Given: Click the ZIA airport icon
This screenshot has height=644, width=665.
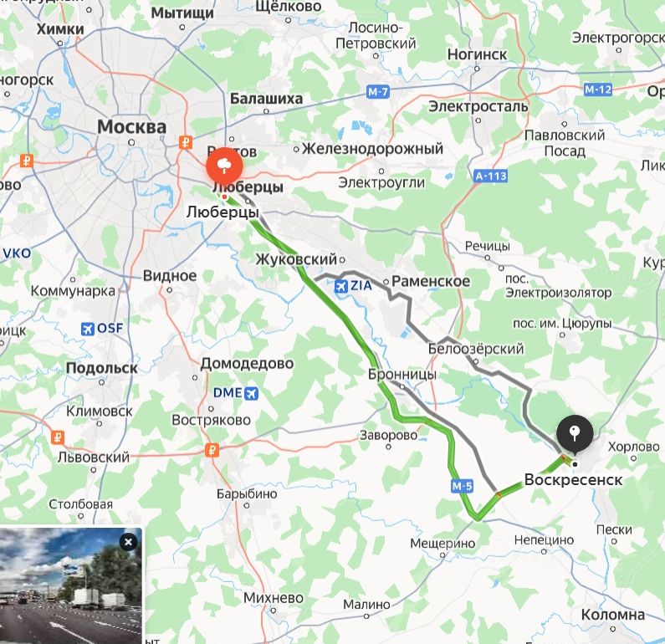Looking at the screenshot, I should tap(341, 286).
